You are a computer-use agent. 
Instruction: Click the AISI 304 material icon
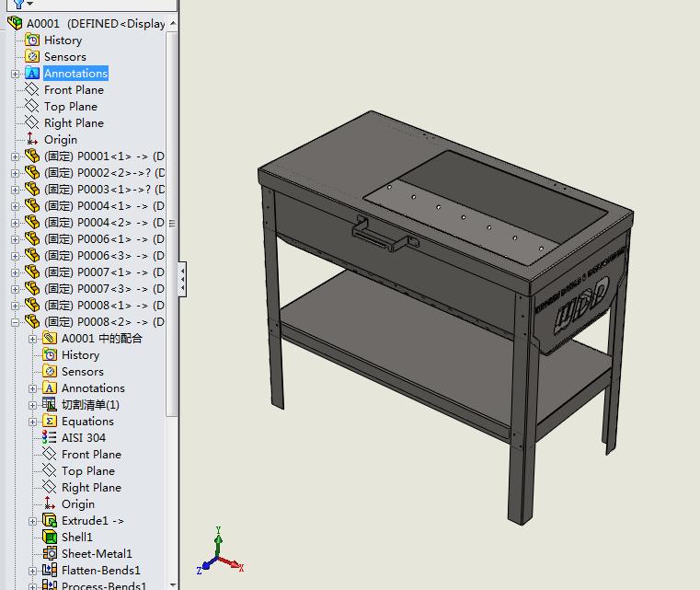click(x=50, y=437)
